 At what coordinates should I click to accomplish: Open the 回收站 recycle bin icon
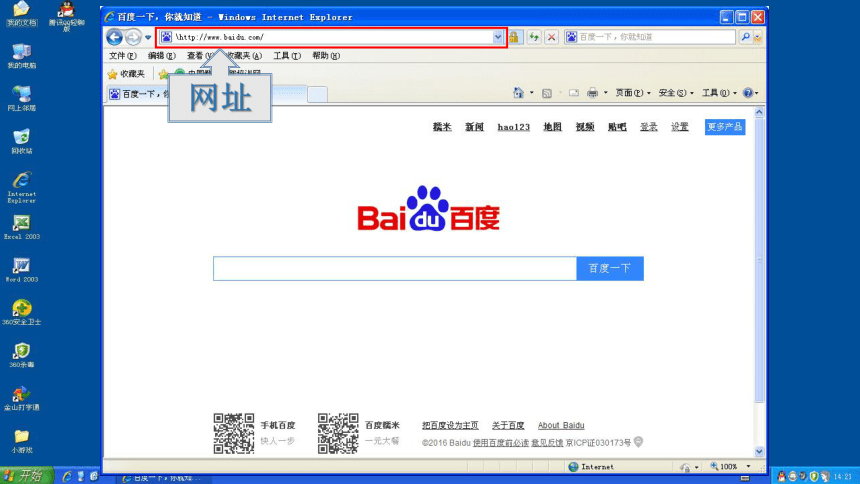click(x=21, y=141)
